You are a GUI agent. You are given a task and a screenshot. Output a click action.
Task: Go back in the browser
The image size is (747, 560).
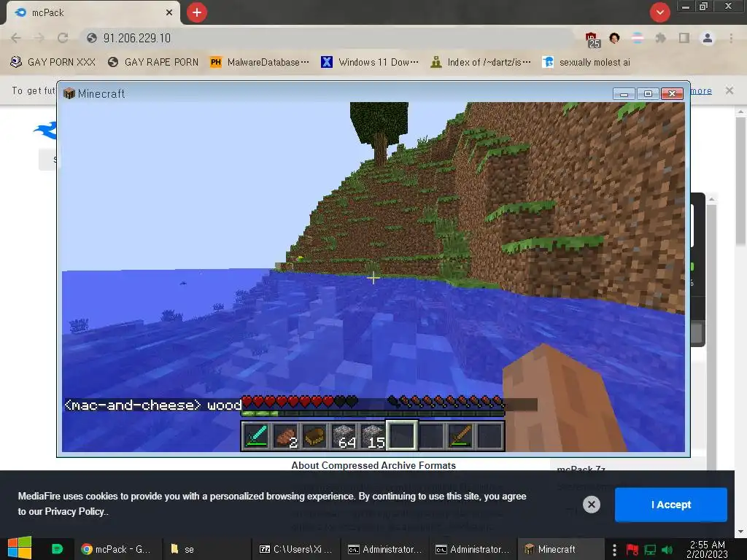pyautogui.click(x=16, y=38)
